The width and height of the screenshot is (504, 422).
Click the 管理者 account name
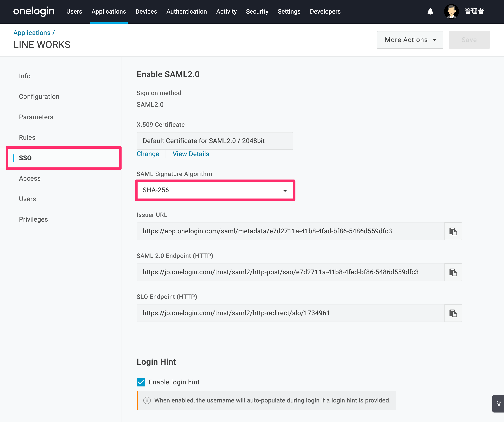click(x=474, y=11)
